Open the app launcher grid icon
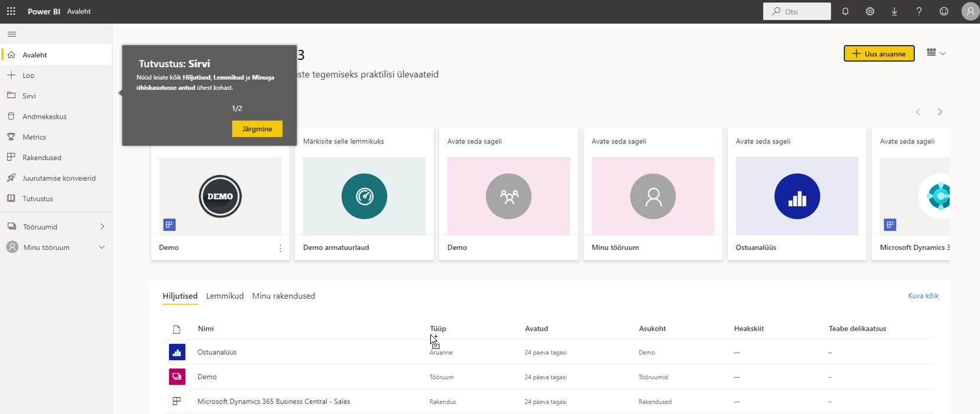The height and width of the screenshot is (414, 980). (11, 11)
